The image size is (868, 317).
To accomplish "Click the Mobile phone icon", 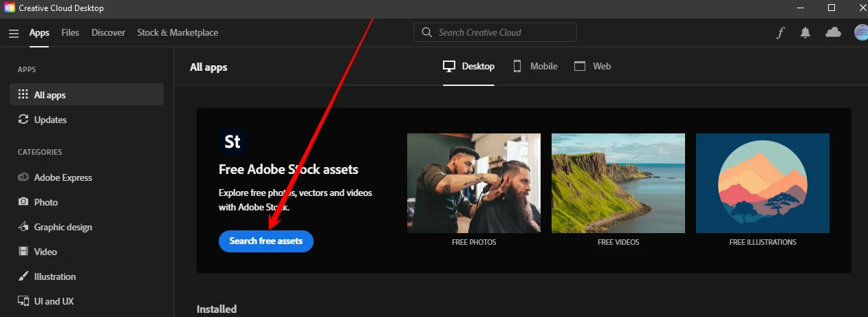I will [517, 66].
